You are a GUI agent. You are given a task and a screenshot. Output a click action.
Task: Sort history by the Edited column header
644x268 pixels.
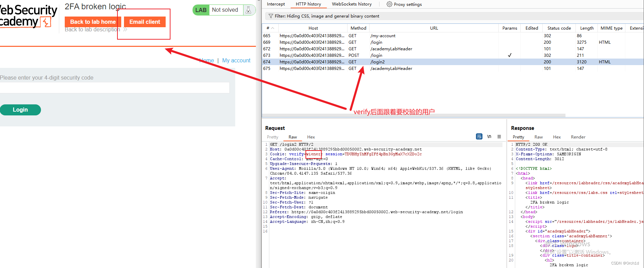point(532,28)
